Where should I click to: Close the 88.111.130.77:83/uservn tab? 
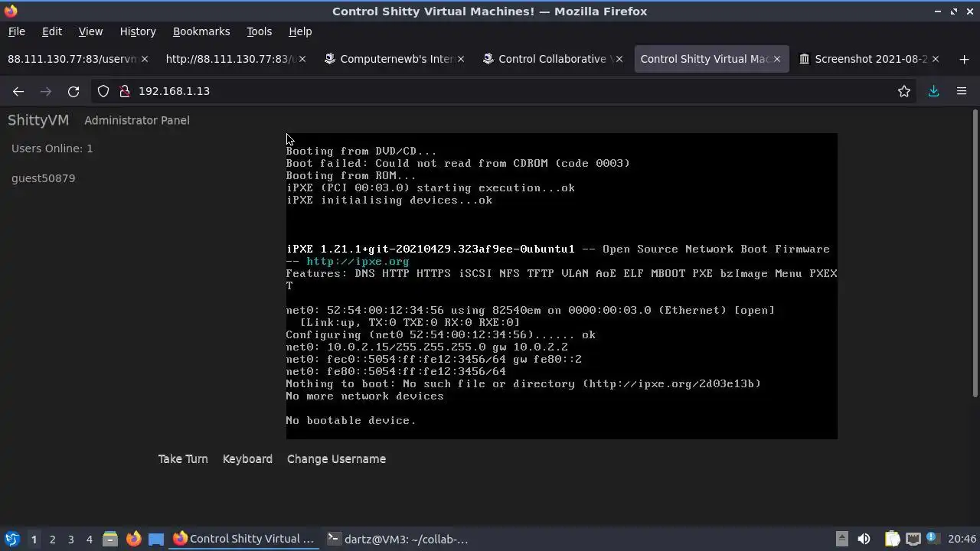click(144, 59)
